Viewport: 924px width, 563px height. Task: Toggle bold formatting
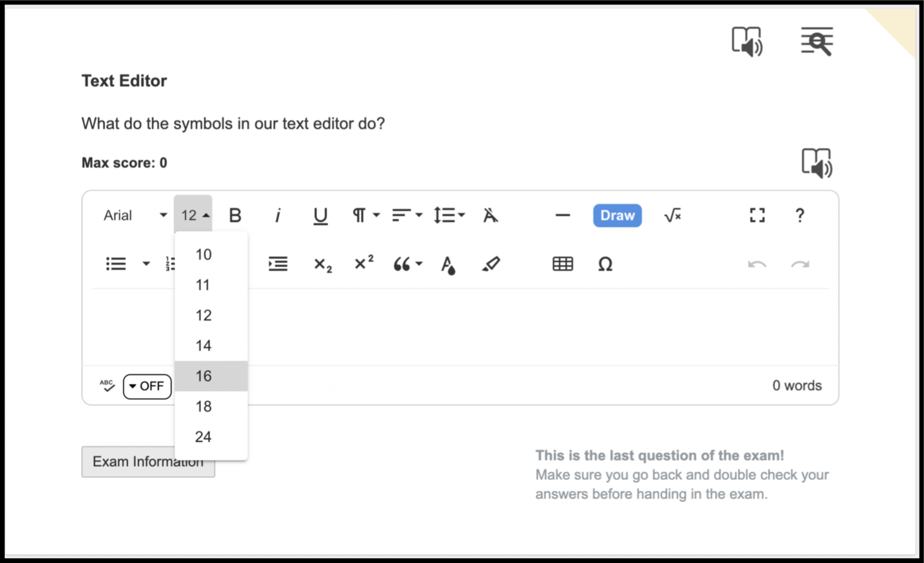click(235, 216)
